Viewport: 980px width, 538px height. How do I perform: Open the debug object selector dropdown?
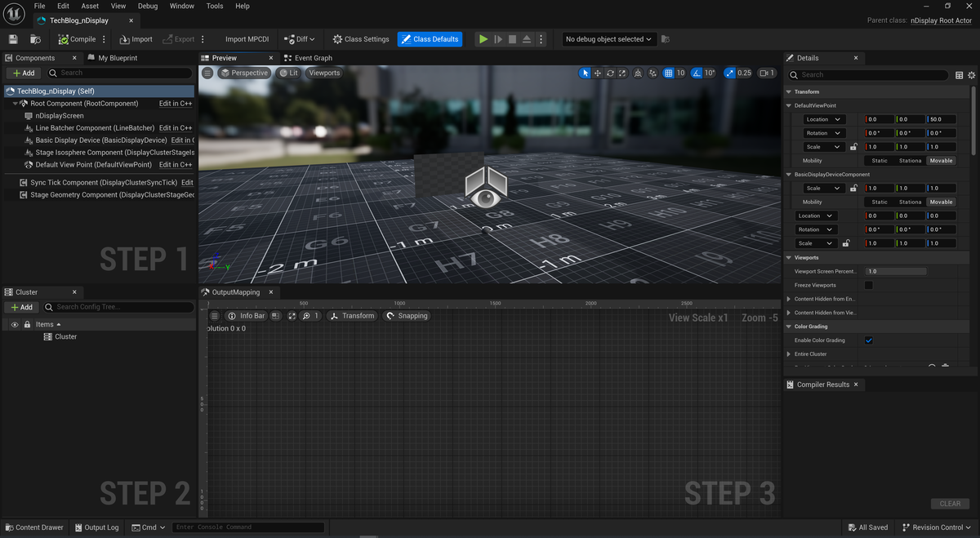point(609,39)
